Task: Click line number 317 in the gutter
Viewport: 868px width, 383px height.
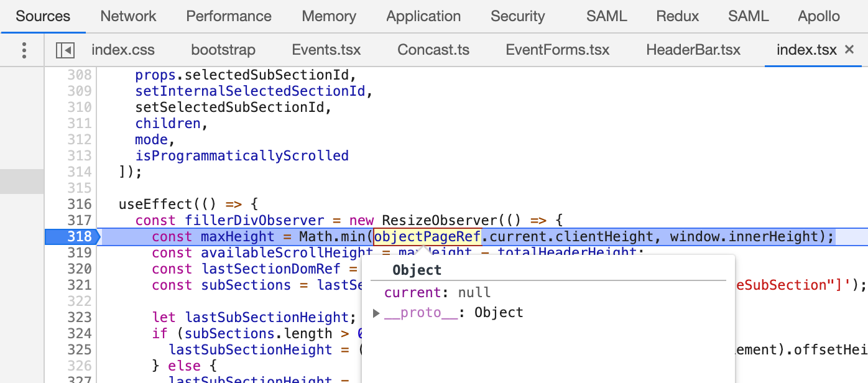Action: coord(80,220)
